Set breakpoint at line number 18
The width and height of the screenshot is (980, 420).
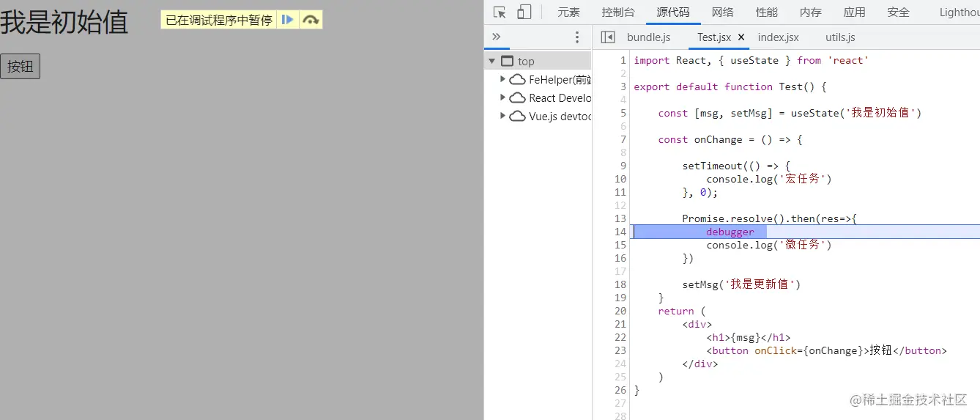coord(620,284)
